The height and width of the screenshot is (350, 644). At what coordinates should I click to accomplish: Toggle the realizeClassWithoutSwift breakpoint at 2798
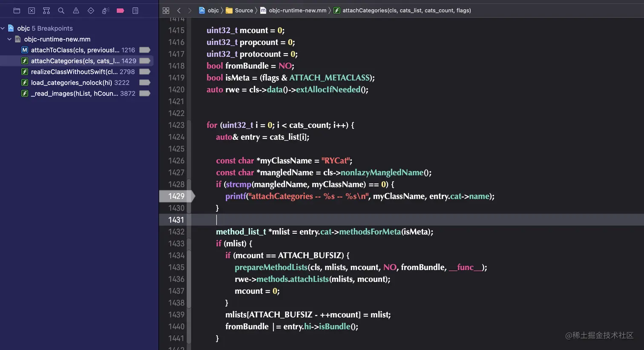pos(145,72)
